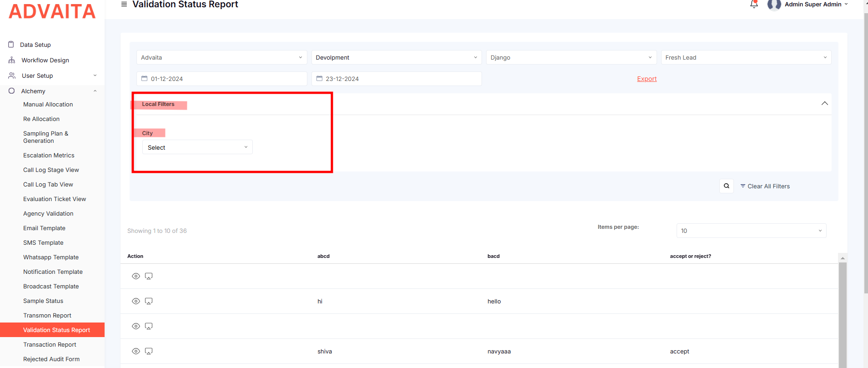868x368 pixels.
Task: Click the start date field 01-12-2024
Action: 221,79
